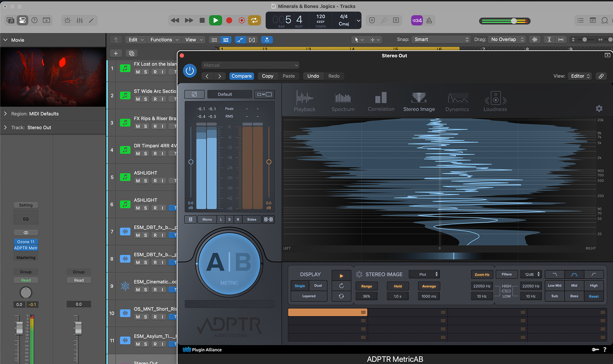Expand the Track Stereo Out section

[5, 127]
